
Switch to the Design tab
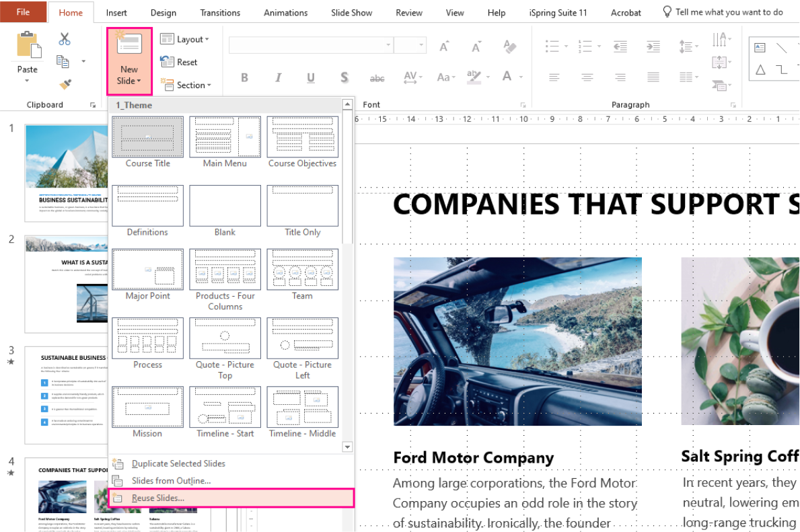click(163, 13)
